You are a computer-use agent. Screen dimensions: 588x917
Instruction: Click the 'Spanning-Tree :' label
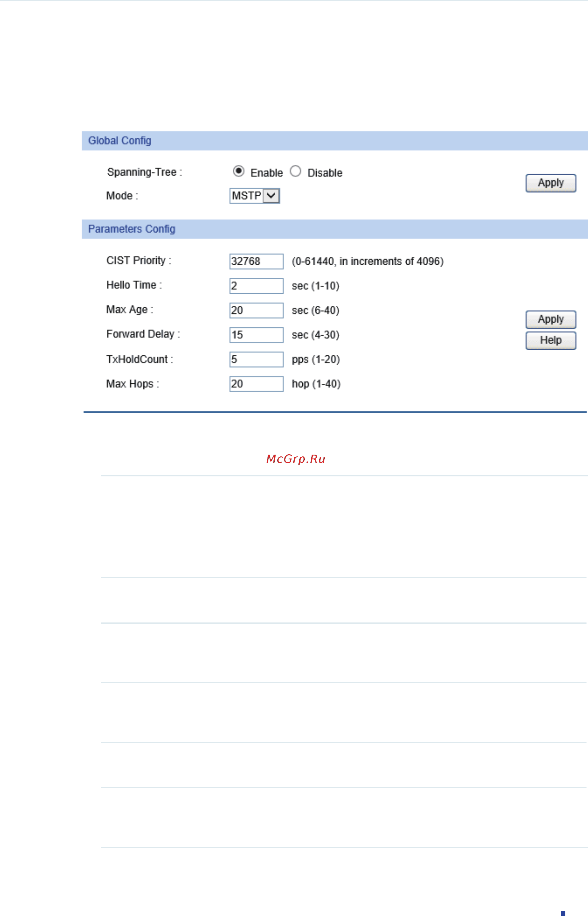[x=145, y=172]
